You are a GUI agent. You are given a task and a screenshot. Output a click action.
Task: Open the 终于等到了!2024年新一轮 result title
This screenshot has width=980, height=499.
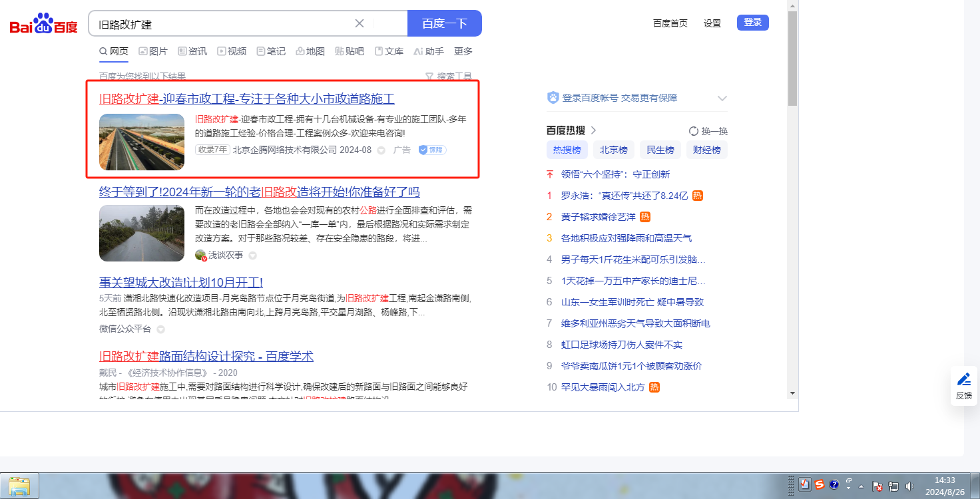(260, 192)
